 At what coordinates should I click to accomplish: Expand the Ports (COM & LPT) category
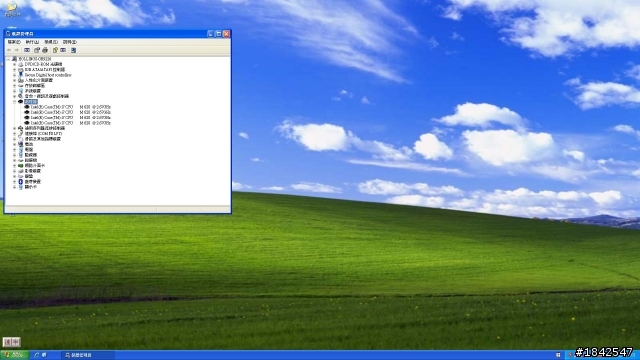click(x=14, y=133)
